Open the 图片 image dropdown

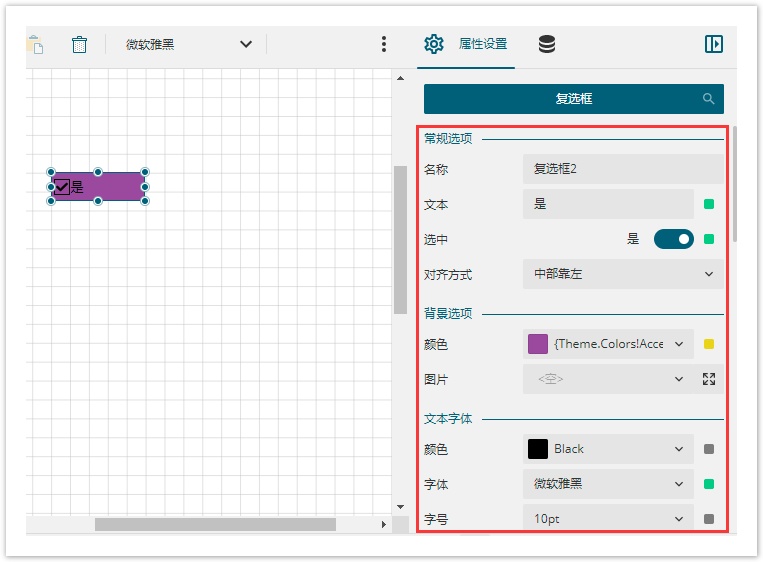point(608,379)
